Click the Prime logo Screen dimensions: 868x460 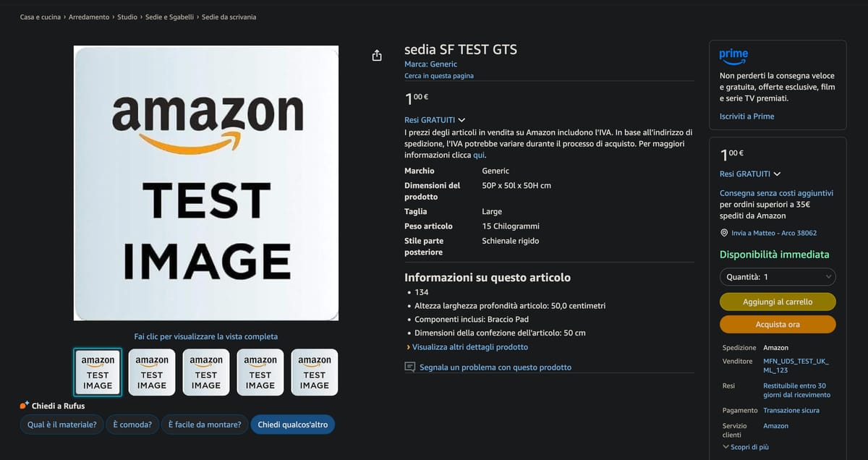[733, 55]
